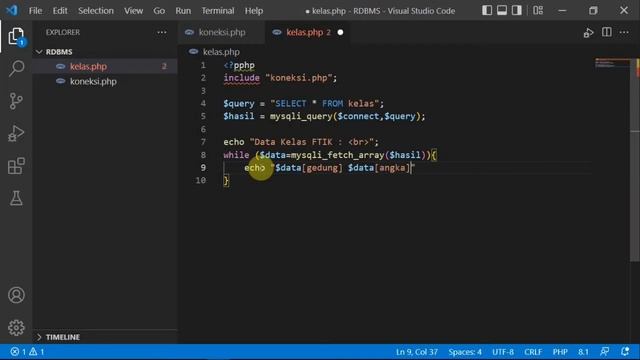Open notifications bell in status bar
The image size is (640, 360).
coord(625,352)
